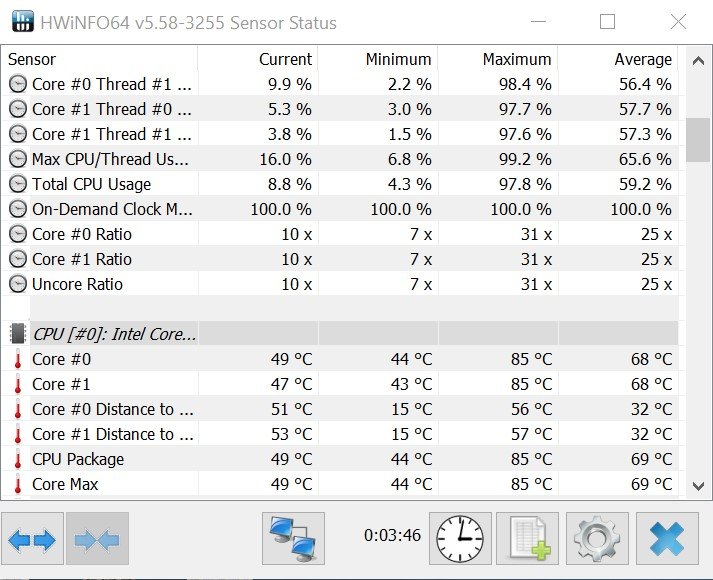Click the 59.2 % average Total CPU Usage value
Viewport: 713px width, 580px height.
click(x=645, y=184)
